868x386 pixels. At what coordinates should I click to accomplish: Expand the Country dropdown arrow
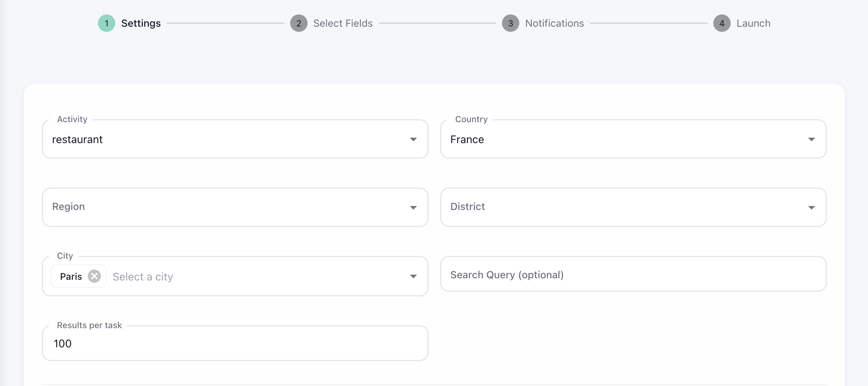click(811, 140)
